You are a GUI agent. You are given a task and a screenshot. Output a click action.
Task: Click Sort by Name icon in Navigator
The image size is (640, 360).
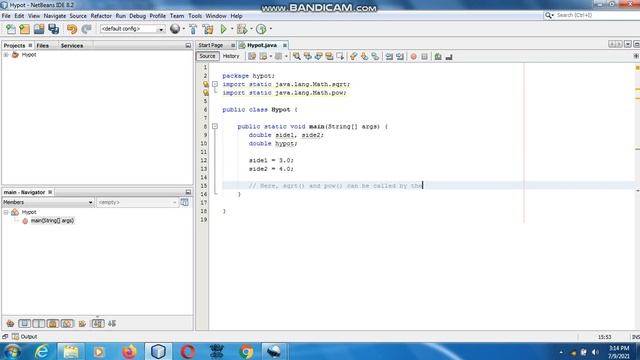[x=98, y=324]
